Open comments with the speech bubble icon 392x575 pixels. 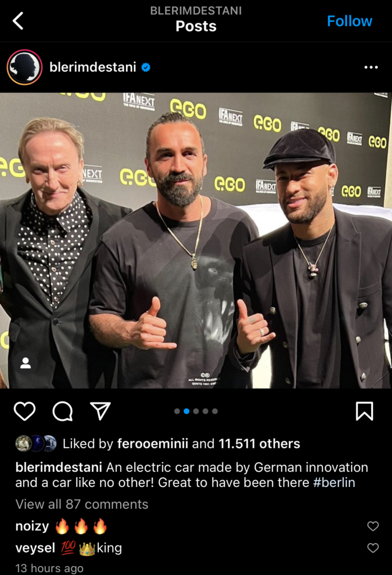(x=63, y=411)
